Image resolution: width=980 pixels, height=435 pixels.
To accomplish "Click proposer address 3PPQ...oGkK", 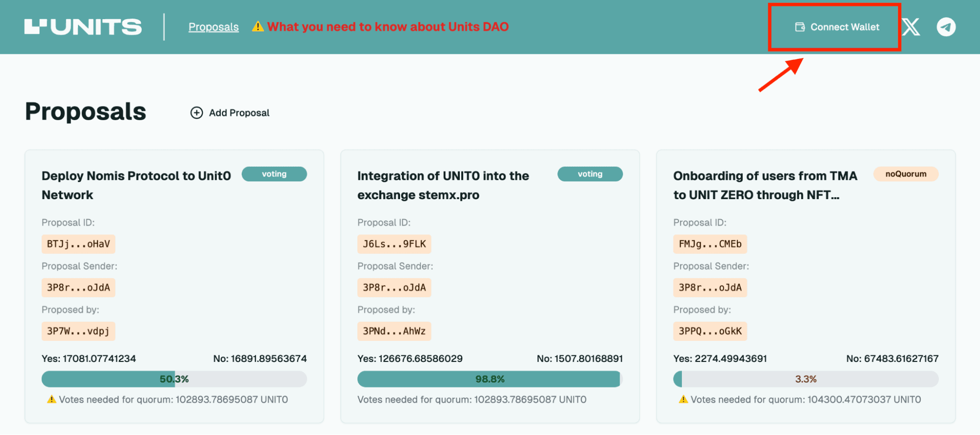I will pos(710,331).
